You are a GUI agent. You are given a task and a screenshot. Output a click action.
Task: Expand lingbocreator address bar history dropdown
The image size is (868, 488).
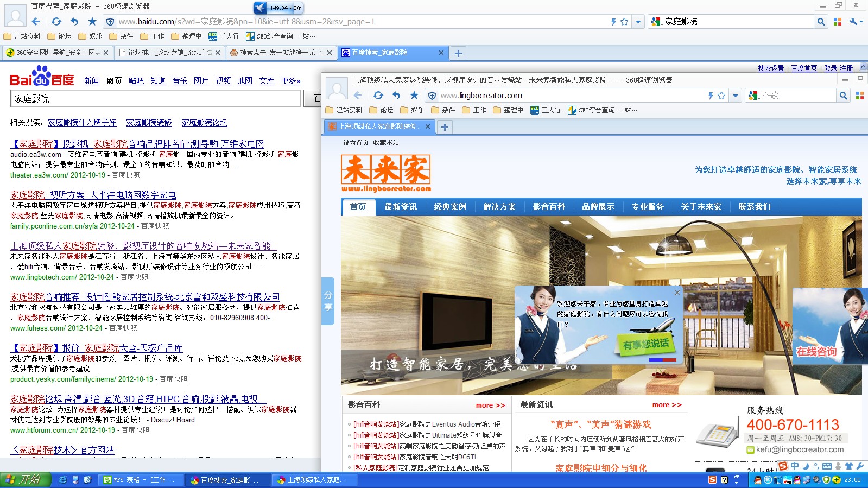point(736,96)
